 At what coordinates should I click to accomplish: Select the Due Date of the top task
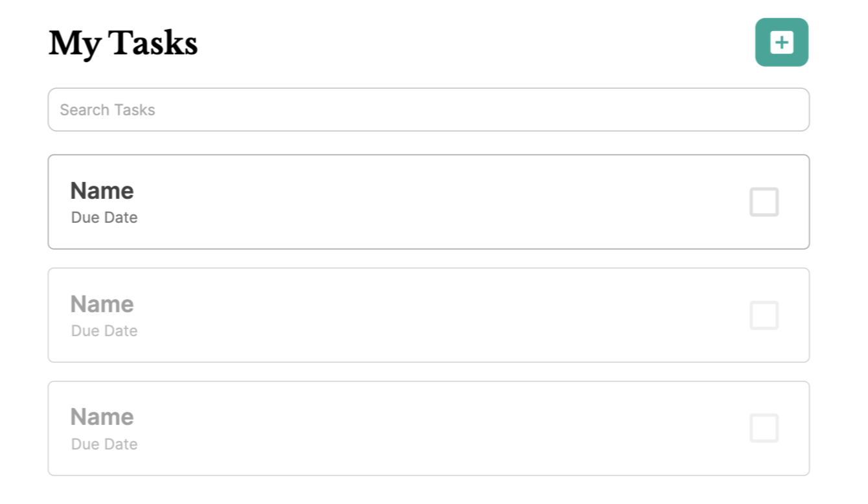click(x=104, y=218)
